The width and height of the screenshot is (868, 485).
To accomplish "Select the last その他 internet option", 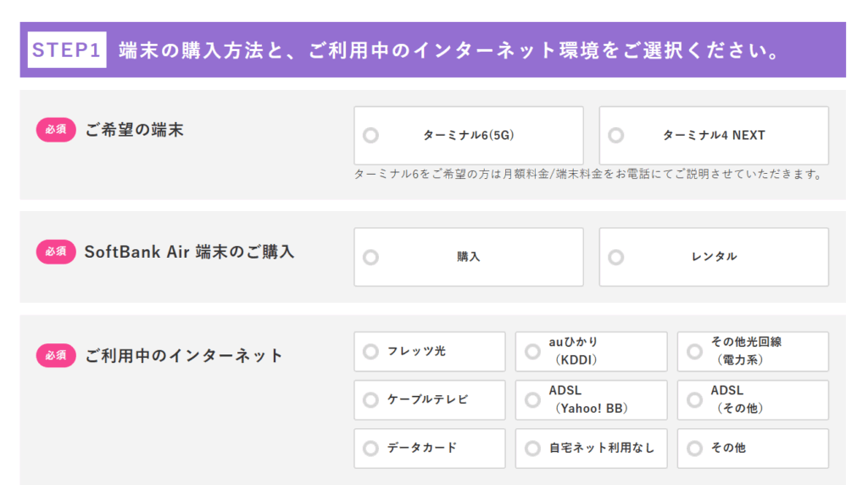I will tap(694, 448).
